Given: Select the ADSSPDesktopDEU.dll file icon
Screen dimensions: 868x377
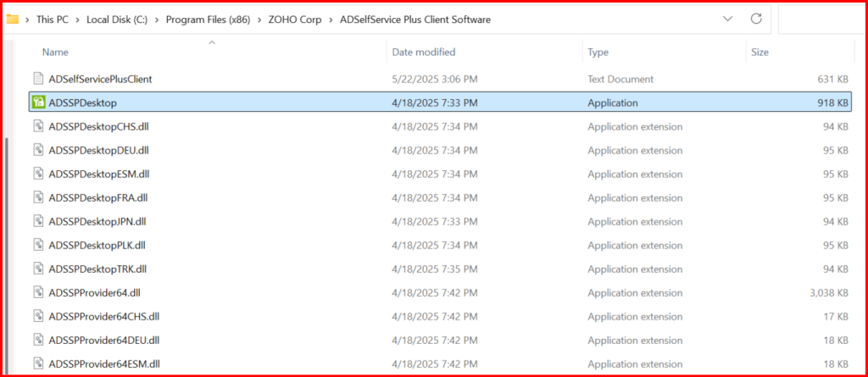Looking at the screenshot, I should coord(38,150).
